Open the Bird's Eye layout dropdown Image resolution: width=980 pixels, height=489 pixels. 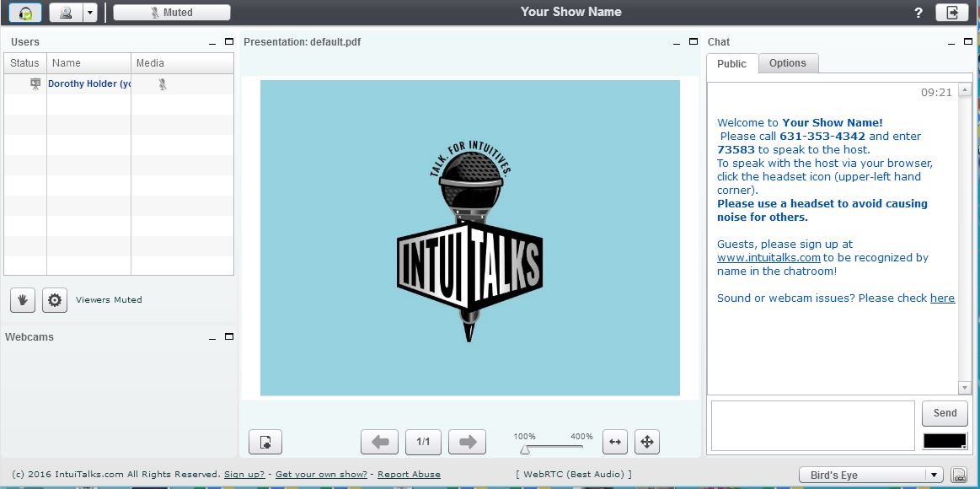pyautogui.click(x=871, y=476)
